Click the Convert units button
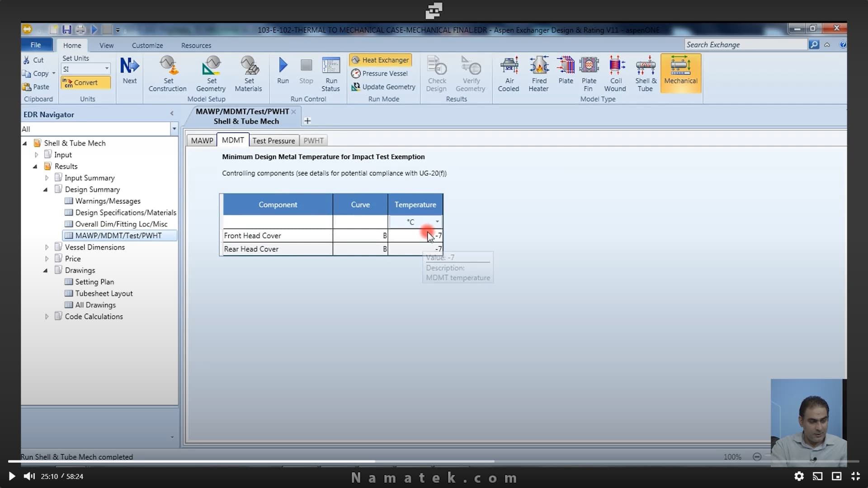The width and height of the screenshot is (868, 488). [86, 83]
